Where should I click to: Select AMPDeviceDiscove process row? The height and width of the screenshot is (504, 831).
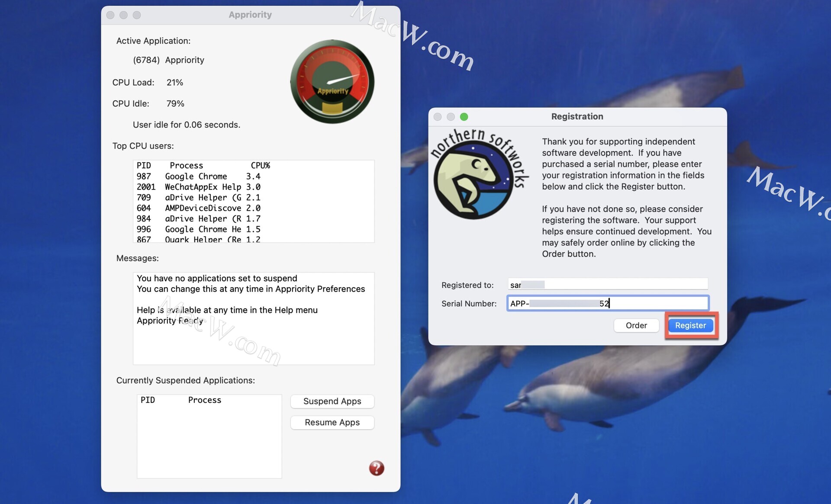[198, 208]
